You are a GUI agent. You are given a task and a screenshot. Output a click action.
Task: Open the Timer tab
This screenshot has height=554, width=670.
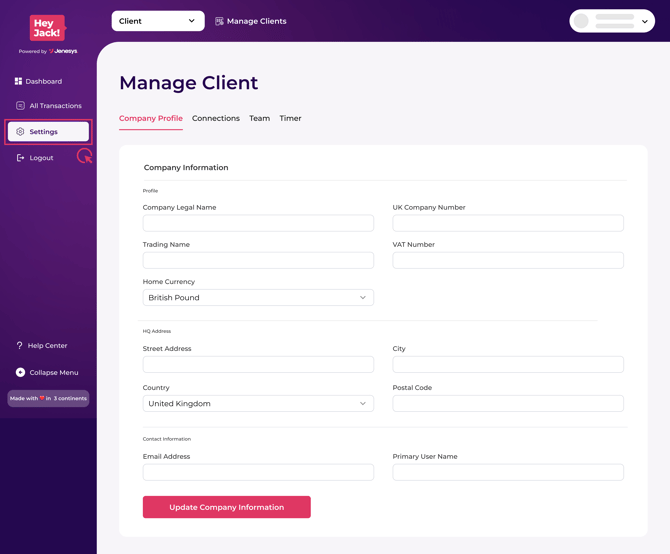pos(291,118)
